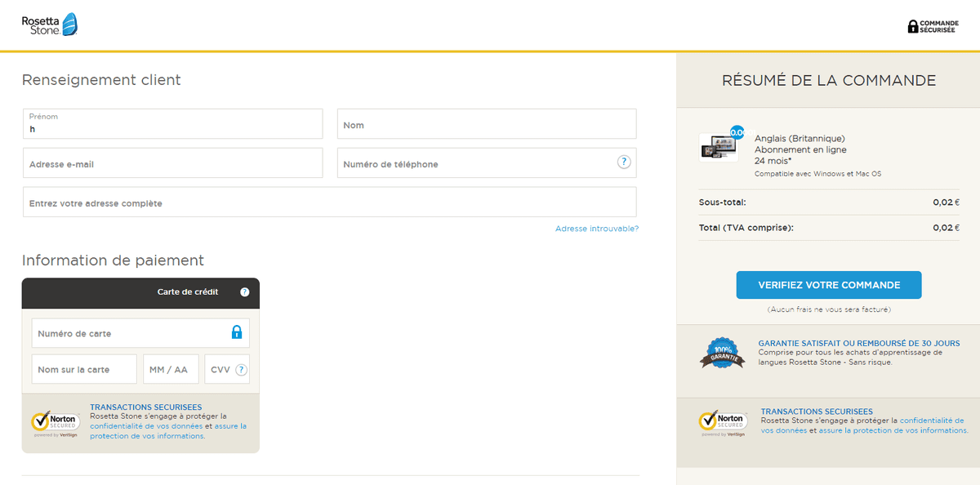Focus the Adresse e-mail field
The width and height of the screenshot is (980, 485).
click(173, 163)
